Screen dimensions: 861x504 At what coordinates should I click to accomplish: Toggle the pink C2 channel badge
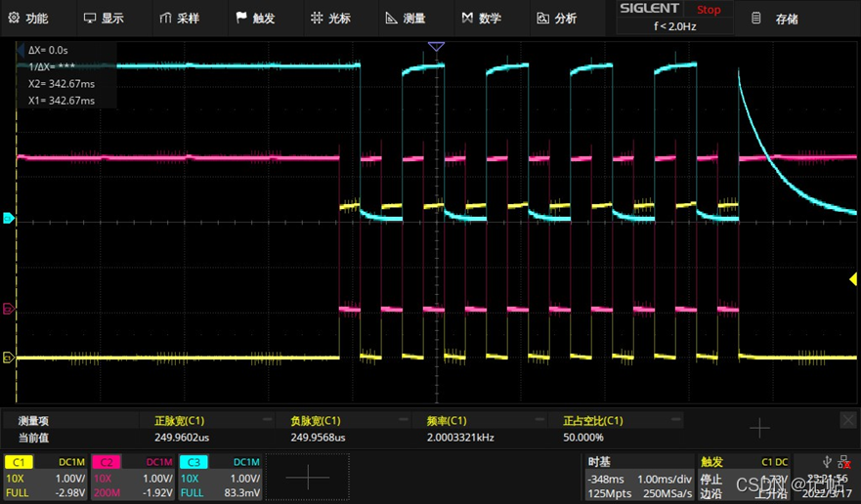106,462
